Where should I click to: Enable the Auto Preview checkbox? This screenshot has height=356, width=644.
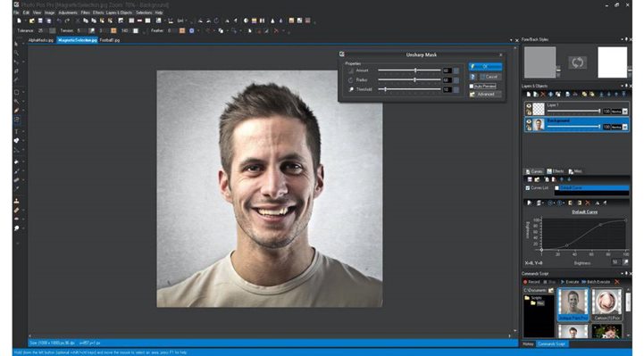click(x=472, y=87)
